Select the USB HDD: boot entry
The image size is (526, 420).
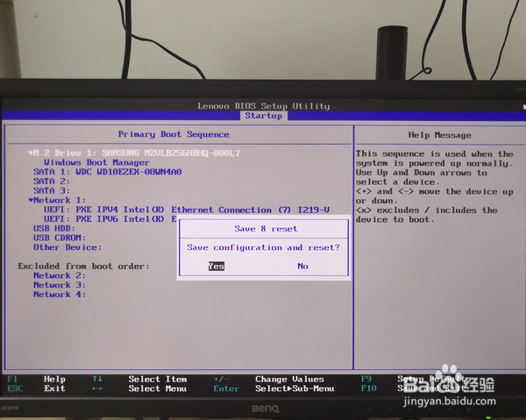(x=54, y=229)
